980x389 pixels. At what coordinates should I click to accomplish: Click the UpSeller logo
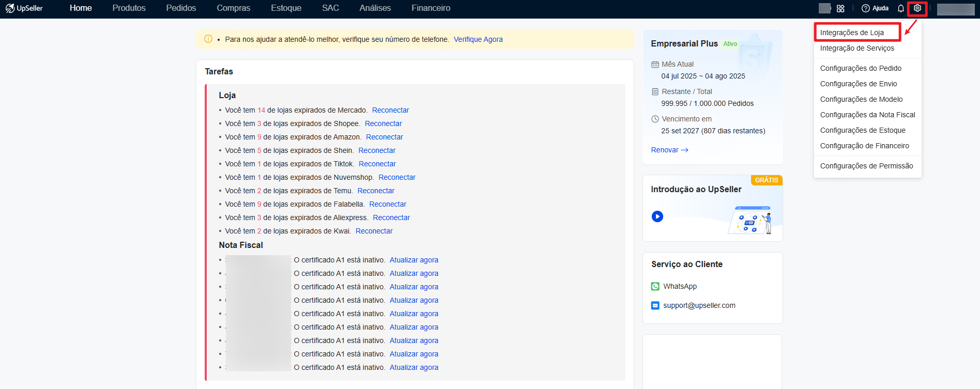(24, 8)
